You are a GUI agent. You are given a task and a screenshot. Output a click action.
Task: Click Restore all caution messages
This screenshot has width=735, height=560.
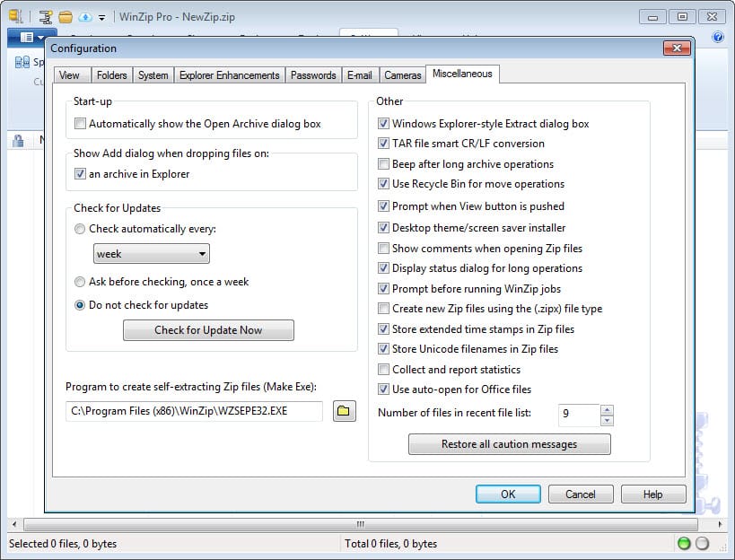click(x=509, y=443)
